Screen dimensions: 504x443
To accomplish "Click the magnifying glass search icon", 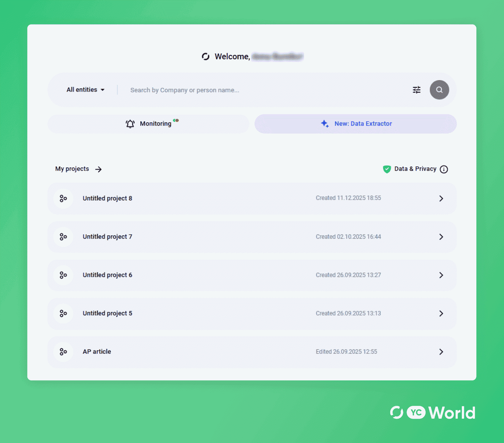I will click(439, 90).
